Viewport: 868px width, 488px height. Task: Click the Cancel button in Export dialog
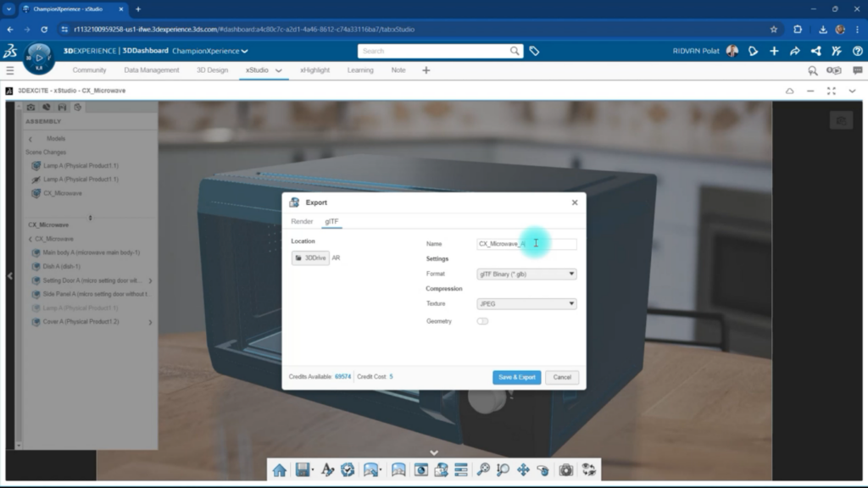[562, 377]
